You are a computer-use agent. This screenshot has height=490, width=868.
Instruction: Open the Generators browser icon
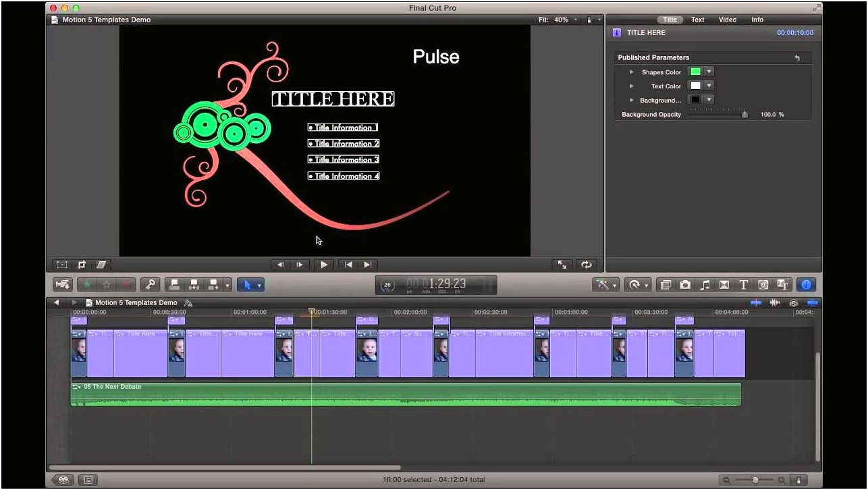[x=763, y=285]
